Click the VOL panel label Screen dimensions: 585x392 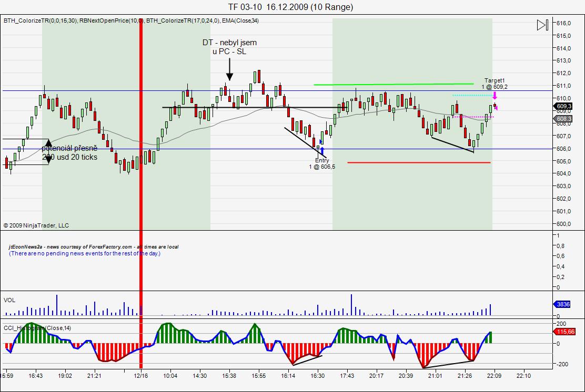click(x=9, y=300)
